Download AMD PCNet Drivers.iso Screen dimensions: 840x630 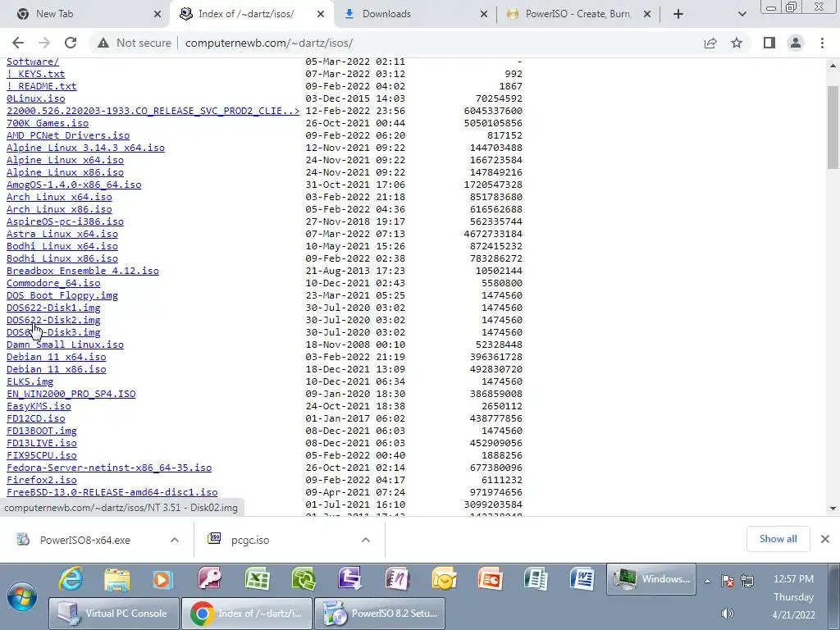(x=68, y=135)
